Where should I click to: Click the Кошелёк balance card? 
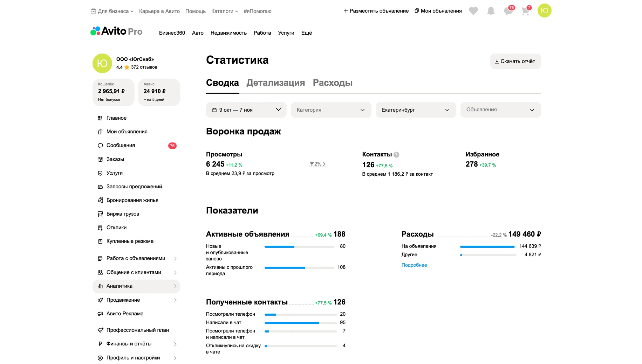(114, 92)
